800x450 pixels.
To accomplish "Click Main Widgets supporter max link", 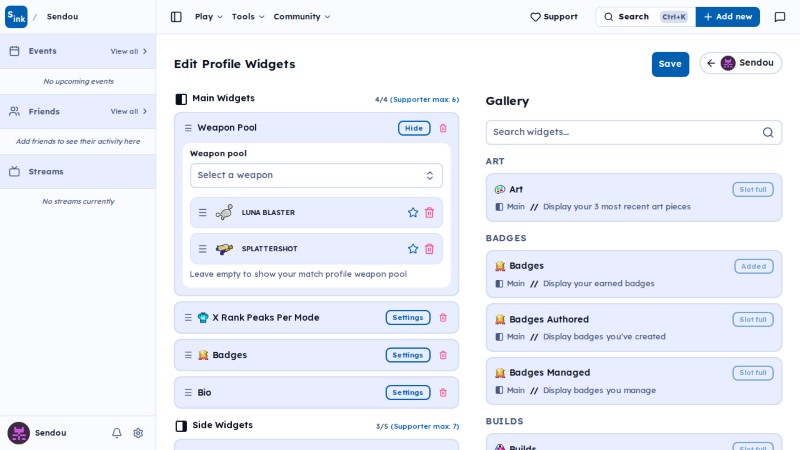I will pyautogui.click(x=424, y=99).
